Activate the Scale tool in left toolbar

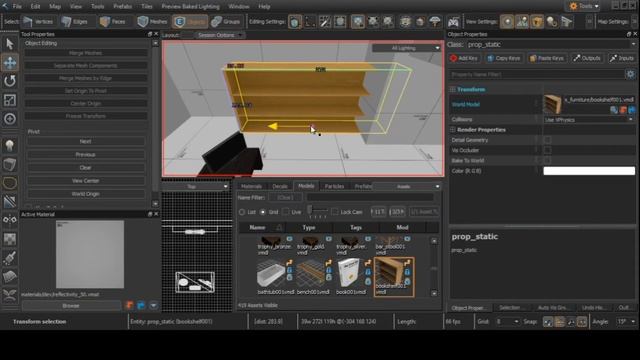pyautogui.click(x=10, y=100)
